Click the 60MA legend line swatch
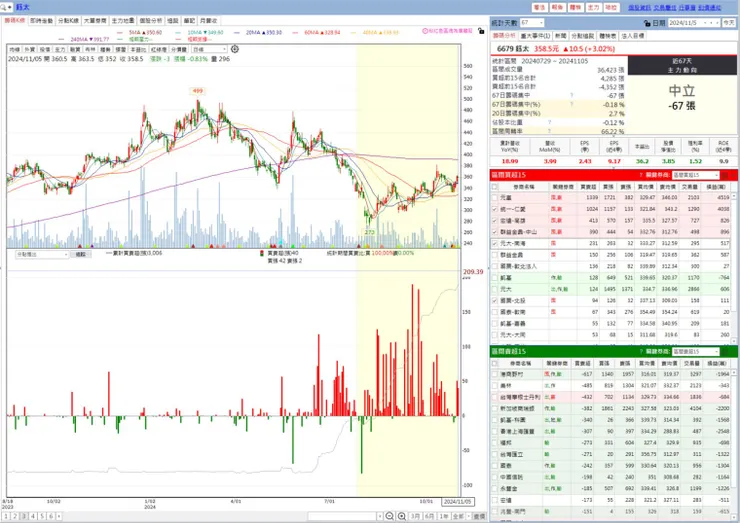Screen dimensions: 740x523 point(295,33)
